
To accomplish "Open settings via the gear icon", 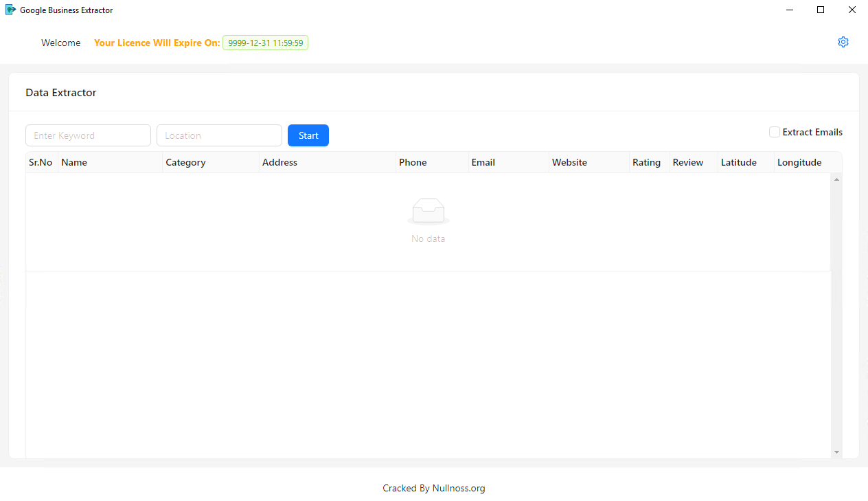I will pyautogui.click(x=843, y=42).
